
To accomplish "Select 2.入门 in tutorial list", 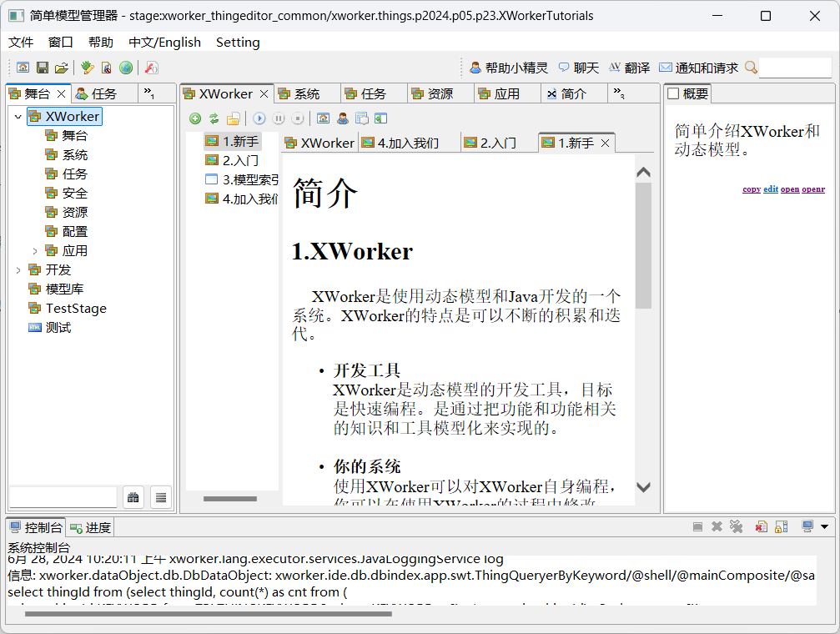I will tap(234, 160).
